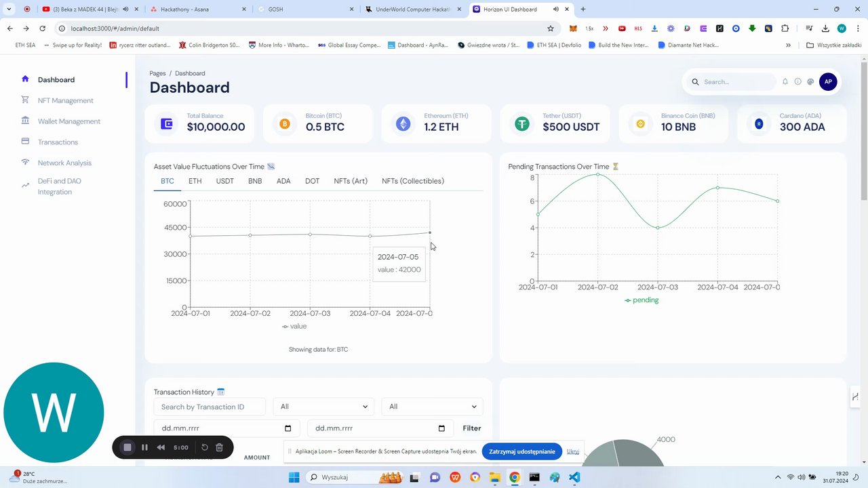Switch chart to BNB tab
Screen dimensions: 868x488
tap(255, 181)
